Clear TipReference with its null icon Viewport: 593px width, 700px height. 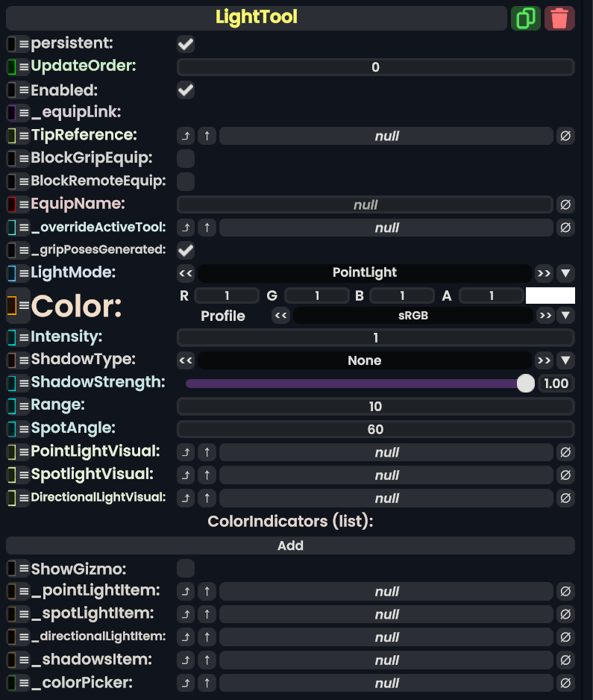565,136
